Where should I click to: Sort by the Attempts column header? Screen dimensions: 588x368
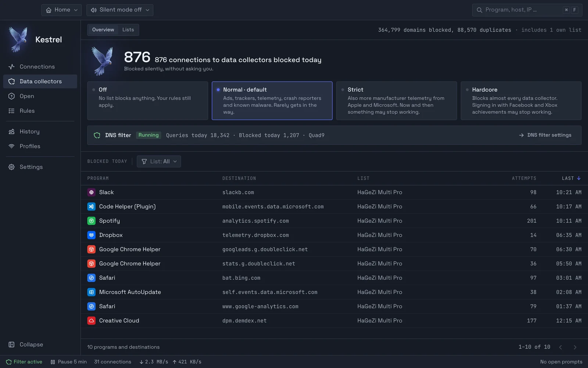pos(524,178)
